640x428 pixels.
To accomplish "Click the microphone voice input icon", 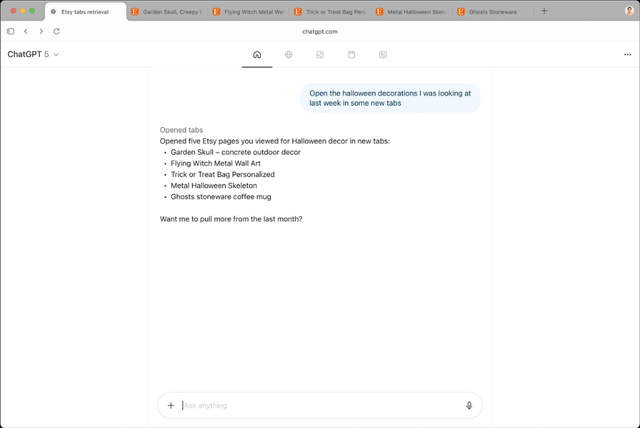I will coord(469,405).
